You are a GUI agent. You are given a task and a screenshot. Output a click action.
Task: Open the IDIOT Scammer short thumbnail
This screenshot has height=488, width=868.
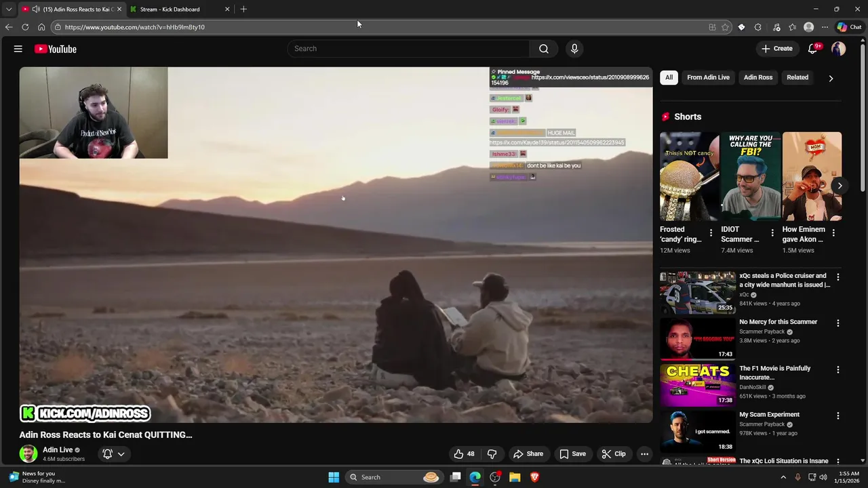[751, 176]
